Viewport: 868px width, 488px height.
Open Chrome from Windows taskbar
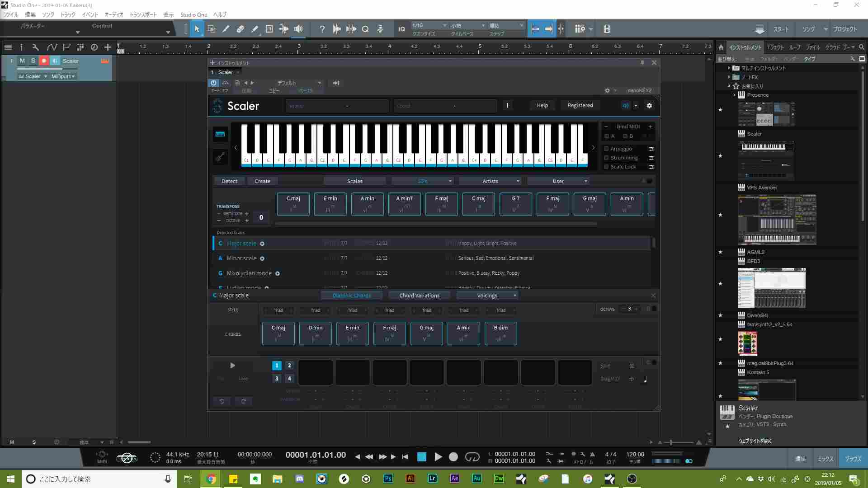click(x=211, y=479)
